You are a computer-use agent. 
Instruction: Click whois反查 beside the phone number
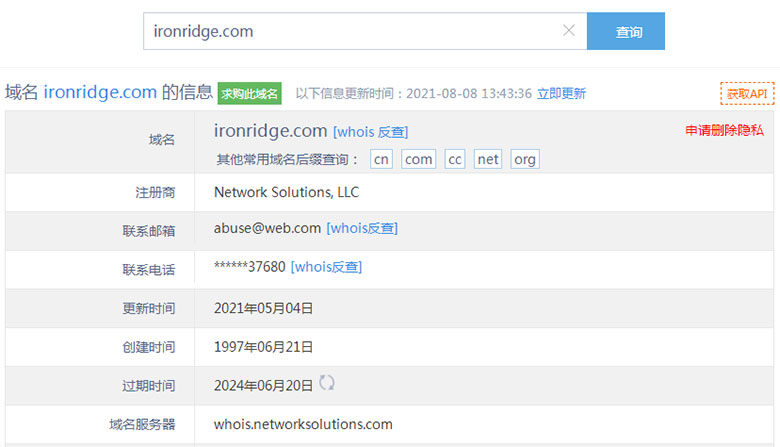coord(326,267)
